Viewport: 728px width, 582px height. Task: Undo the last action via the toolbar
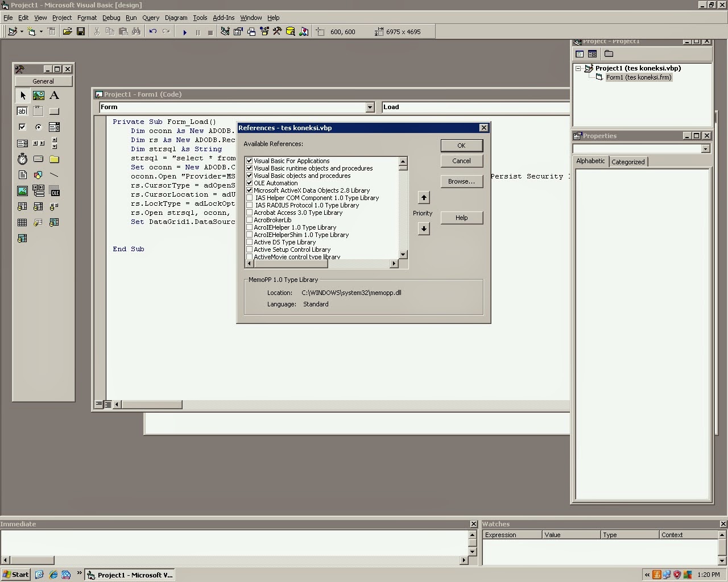pos(152,32)
